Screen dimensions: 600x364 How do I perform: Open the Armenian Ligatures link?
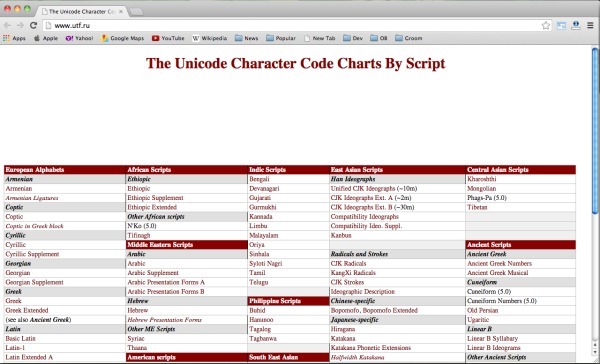coord(32,198)
